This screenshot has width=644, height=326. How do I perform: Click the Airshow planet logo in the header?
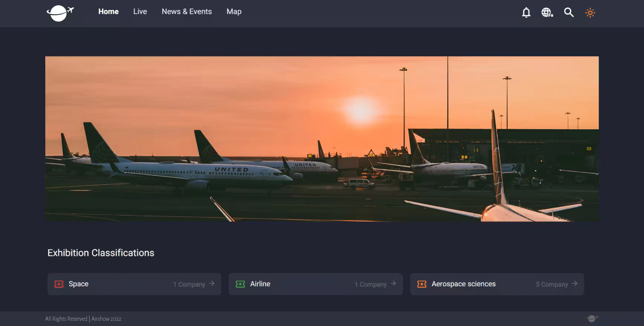60,13
